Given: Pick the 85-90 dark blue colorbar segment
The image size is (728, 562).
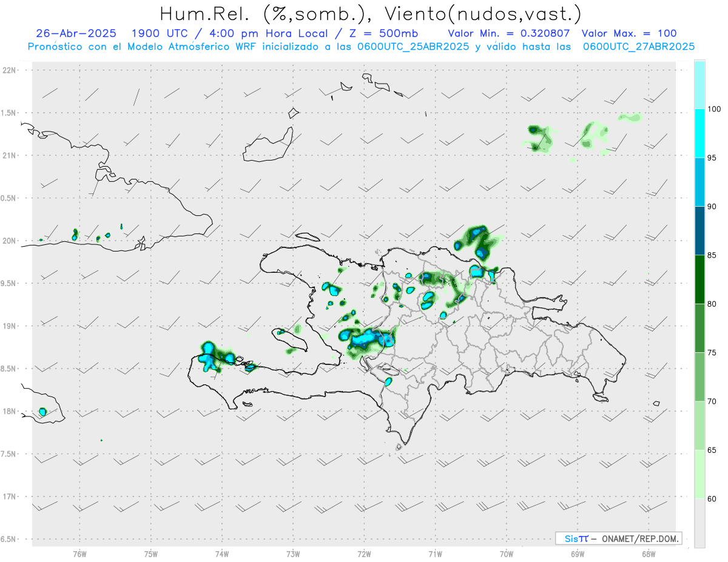Looking at the screenshot, I should click(x=699, y=230).
